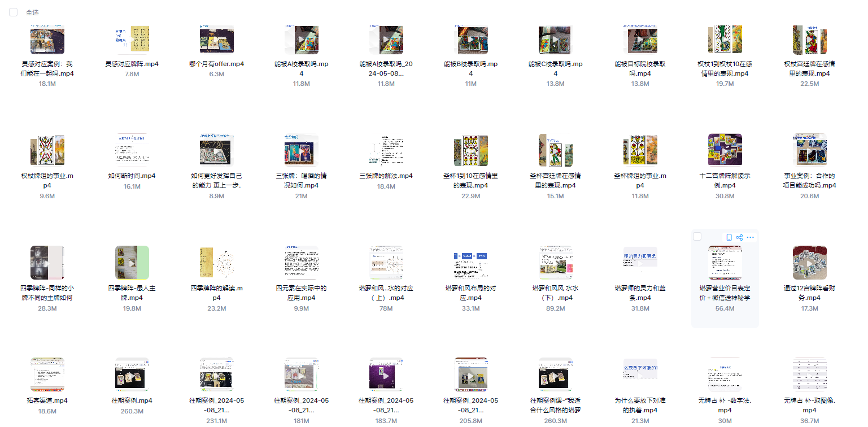Click file name 圣杯牌组的事业.mp4
Viewport: 868px width, 427px height.
tap(640, 180)
